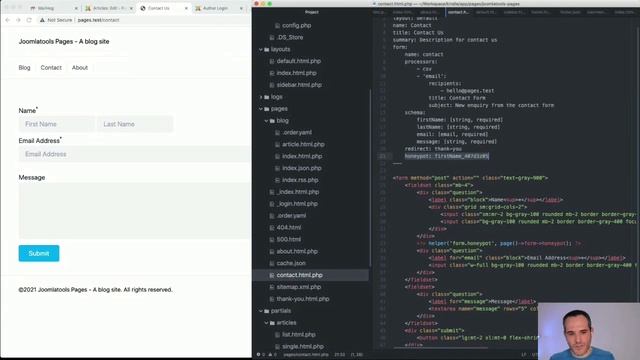Open about.html.php file
The height and width of the screenshot is (360, 640).
pyautogui.click(x=297, y=251)
